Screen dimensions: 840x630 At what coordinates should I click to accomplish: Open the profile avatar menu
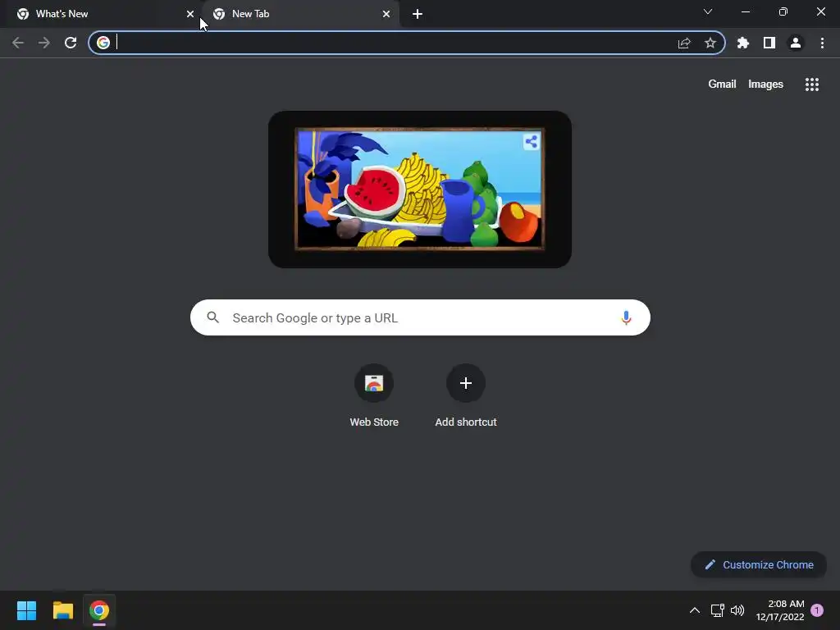[796, 43]
